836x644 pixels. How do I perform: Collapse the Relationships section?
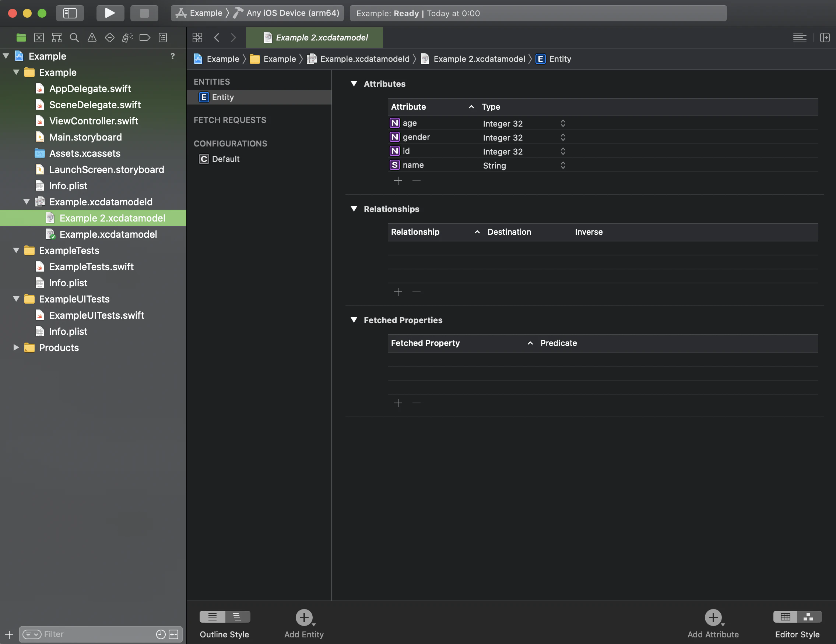tap(354, 209)
